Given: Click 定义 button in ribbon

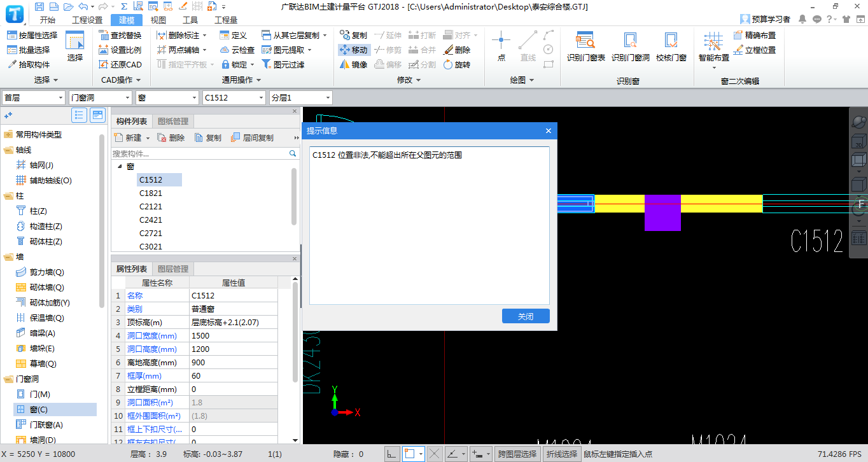Looking at the screenshot, I should click(234, 35).
